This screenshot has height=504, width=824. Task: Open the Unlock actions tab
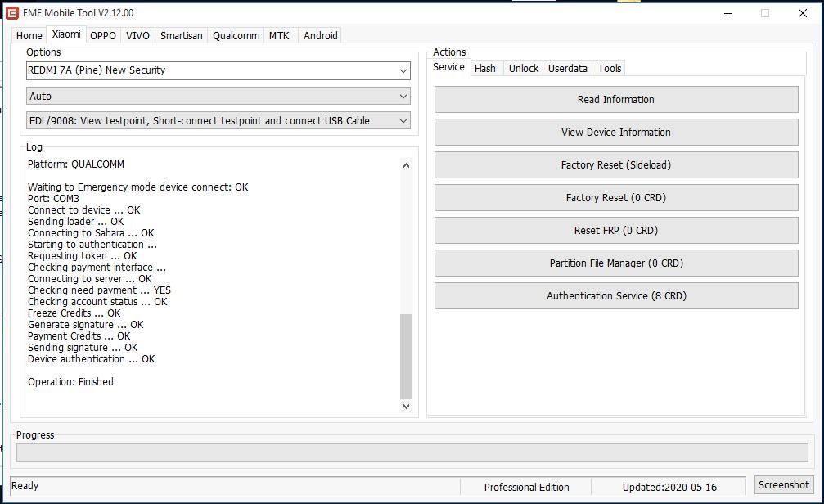coord(524,69)
